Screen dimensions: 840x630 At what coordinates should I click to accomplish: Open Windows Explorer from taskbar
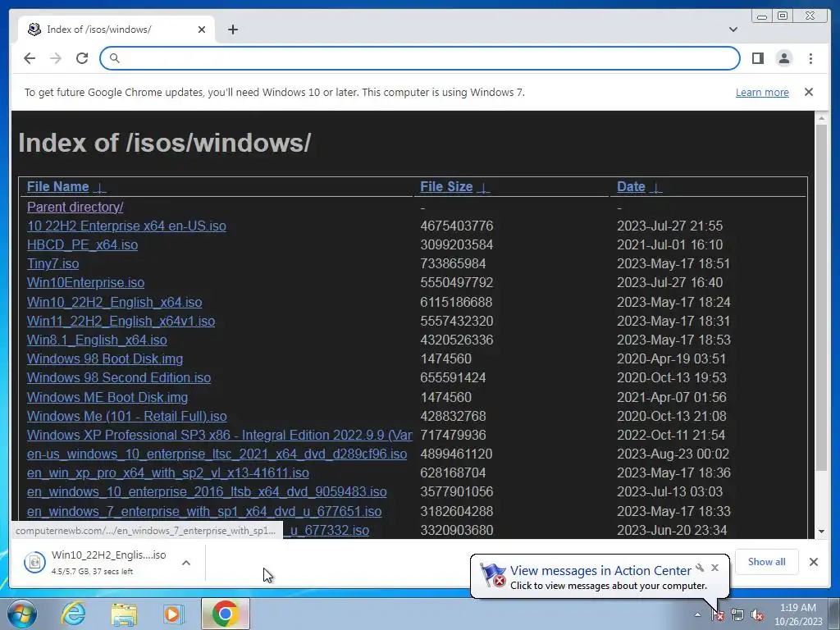click(x=124, y=614)
